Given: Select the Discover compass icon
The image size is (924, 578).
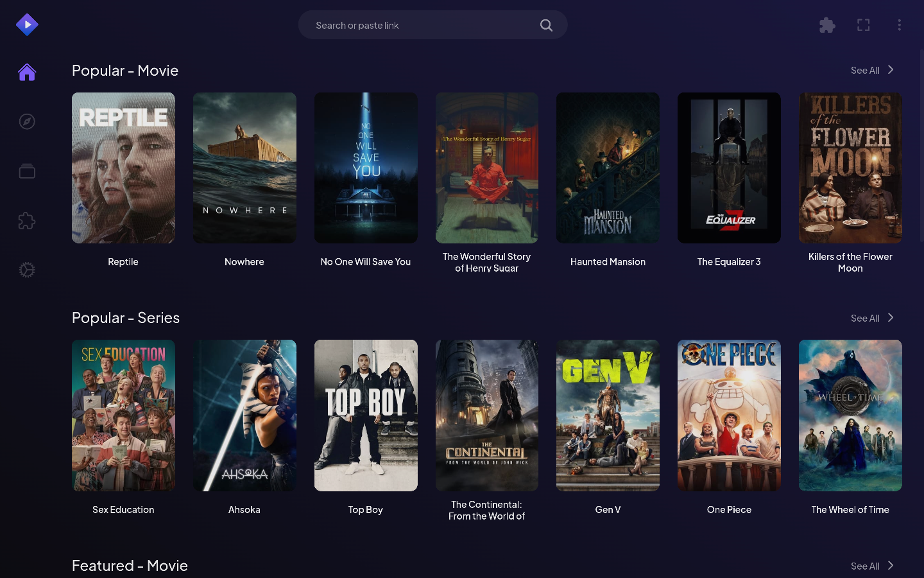Looking at the screenshot, I should click(x=27, y=121).
